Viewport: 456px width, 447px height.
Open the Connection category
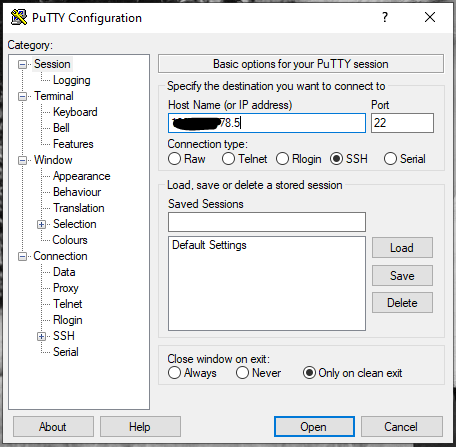[x=60, y=256]
